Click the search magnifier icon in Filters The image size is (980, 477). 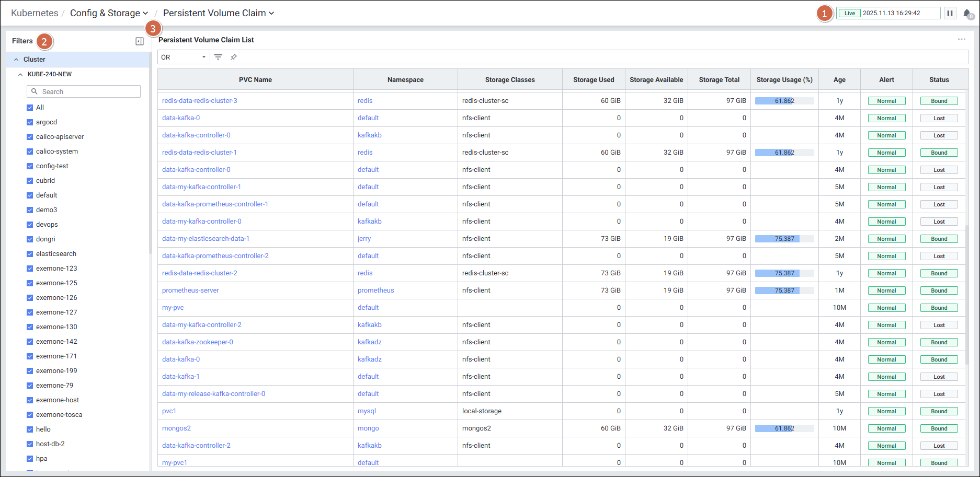pos(35,91)
